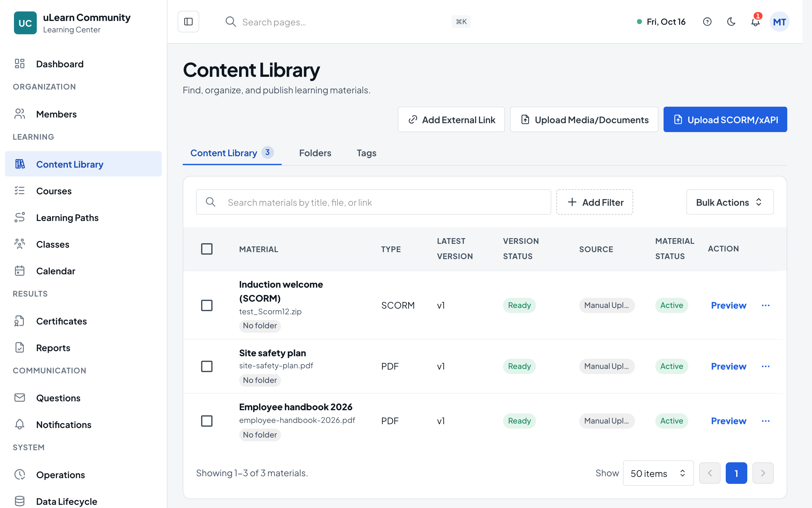This screenshot has width=812, height=508.
Task: Switch to the Folders tab
Action: pos(315,153)
